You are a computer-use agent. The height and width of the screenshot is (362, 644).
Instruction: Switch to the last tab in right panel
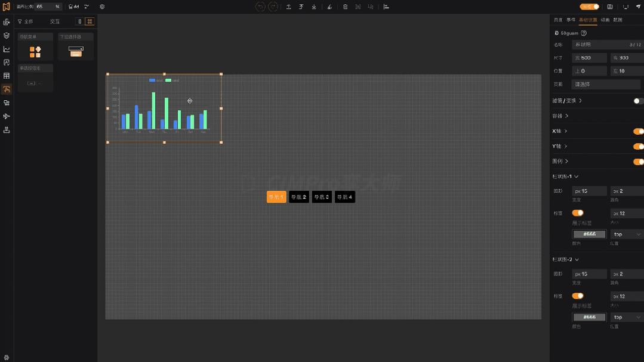pos(618,20)
